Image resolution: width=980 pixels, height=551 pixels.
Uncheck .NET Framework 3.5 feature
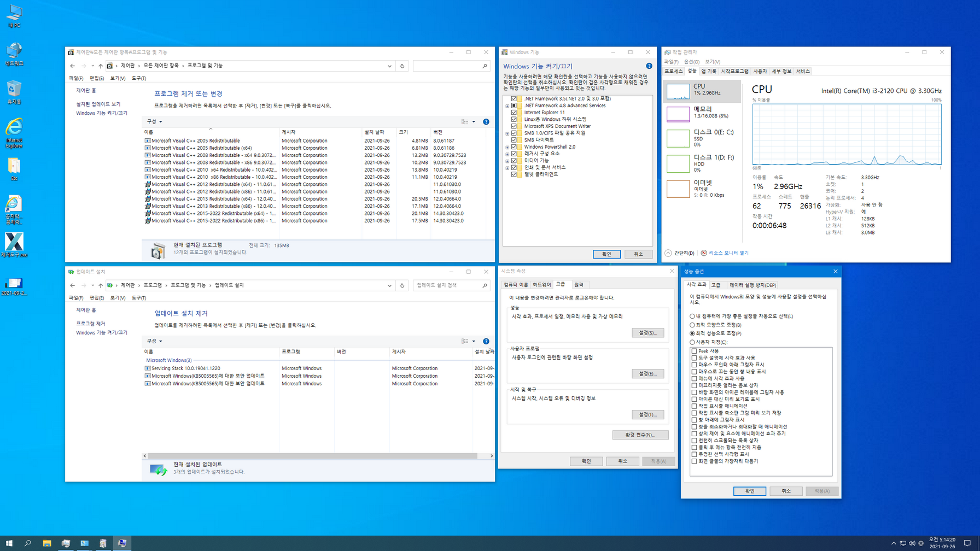click(514, 98)
